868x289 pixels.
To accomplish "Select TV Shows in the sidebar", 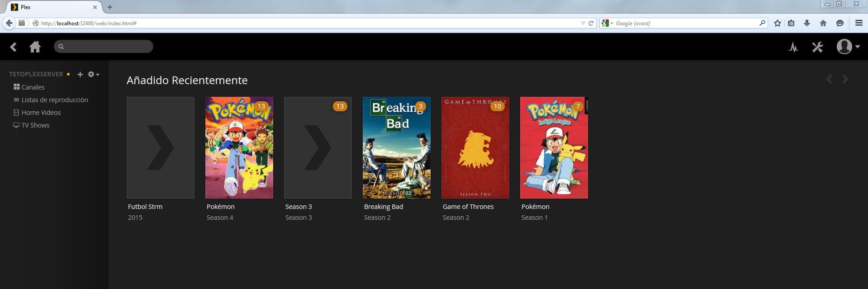I will (x=35, y=125).
